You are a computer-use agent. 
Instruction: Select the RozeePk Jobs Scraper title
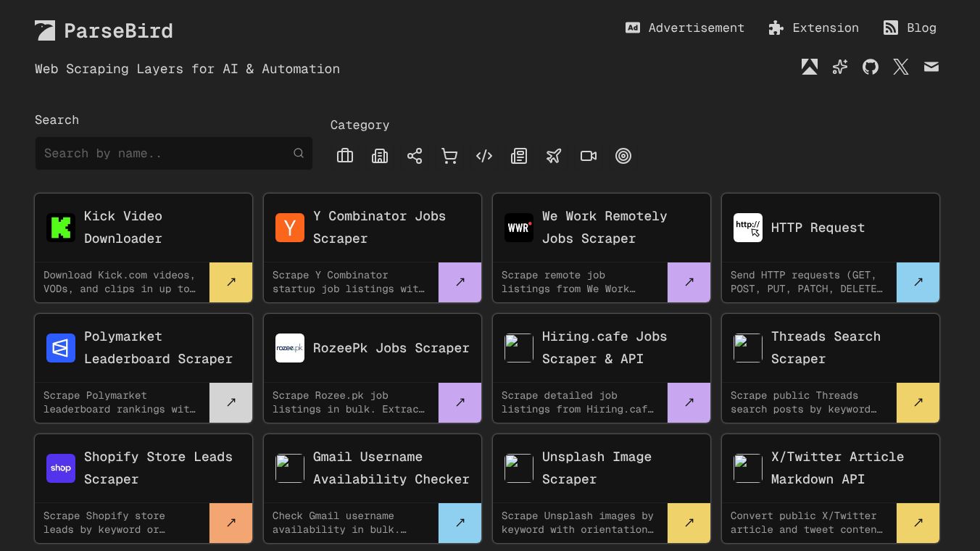[x=391, y=348]
